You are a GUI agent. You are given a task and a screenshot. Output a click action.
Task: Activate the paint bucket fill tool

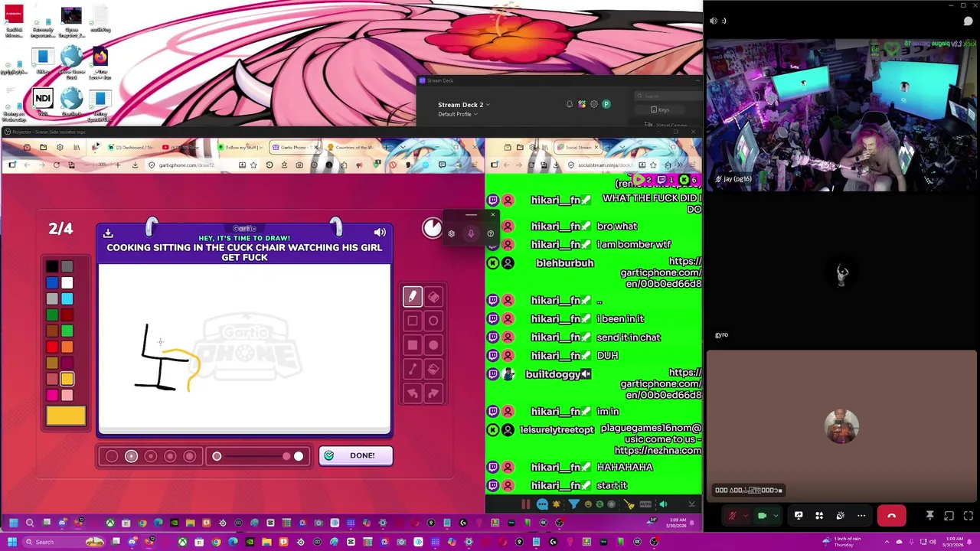(x=433, y=369)
